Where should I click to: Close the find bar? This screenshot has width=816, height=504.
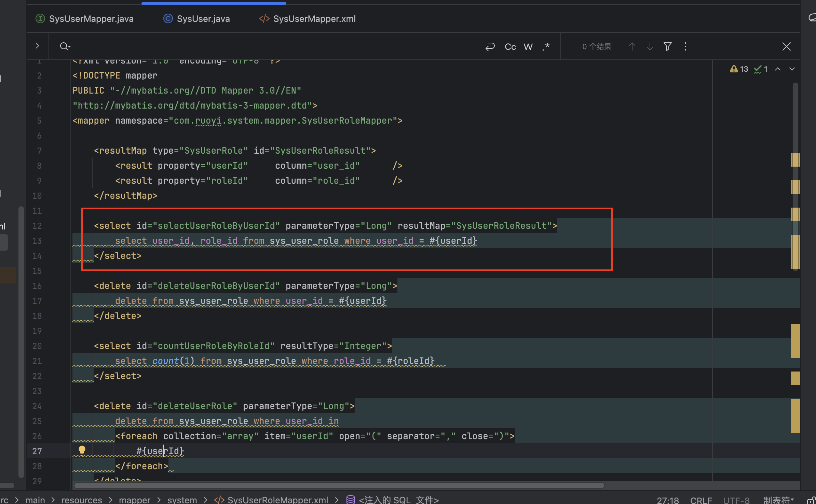[786, 46]
